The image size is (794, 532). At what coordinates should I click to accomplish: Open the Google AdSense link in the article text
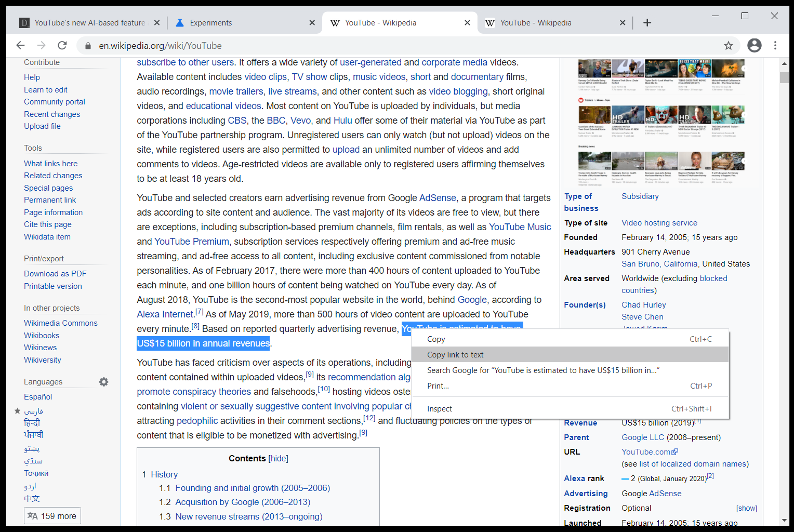438,198
